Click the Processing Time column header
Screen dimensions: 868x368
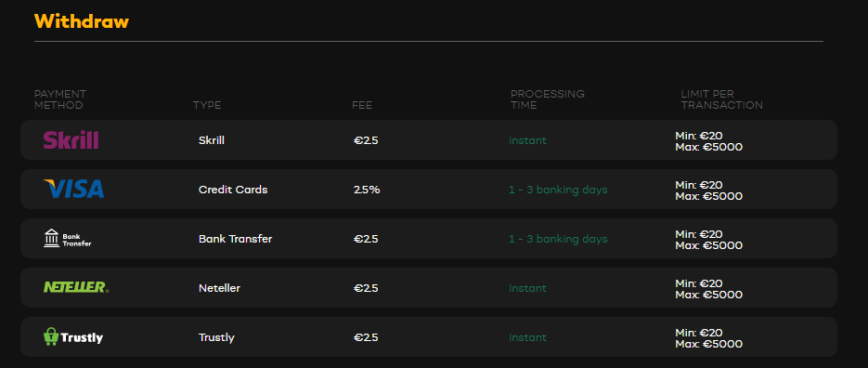[x=548, y=99]
